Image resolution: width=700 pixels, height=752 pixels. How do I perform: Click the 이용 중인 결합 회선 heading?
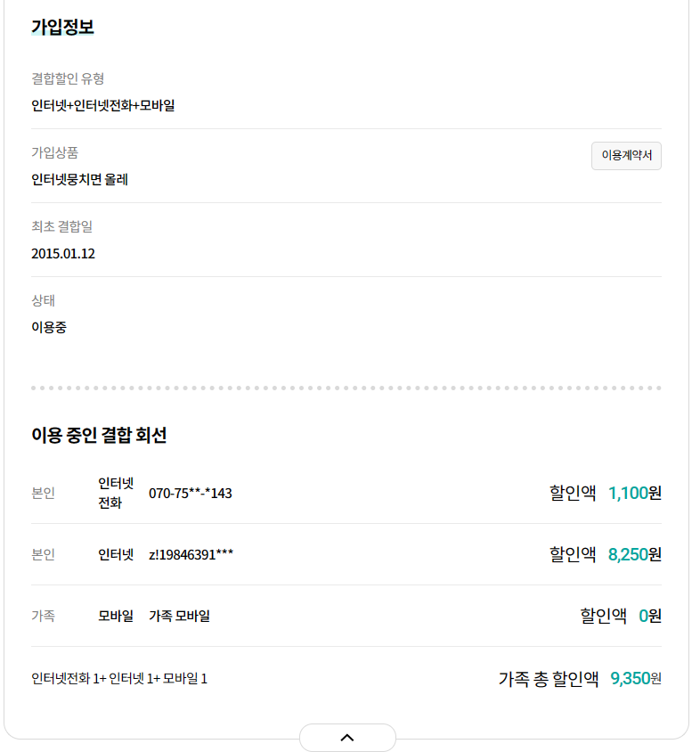coord(99,435)
